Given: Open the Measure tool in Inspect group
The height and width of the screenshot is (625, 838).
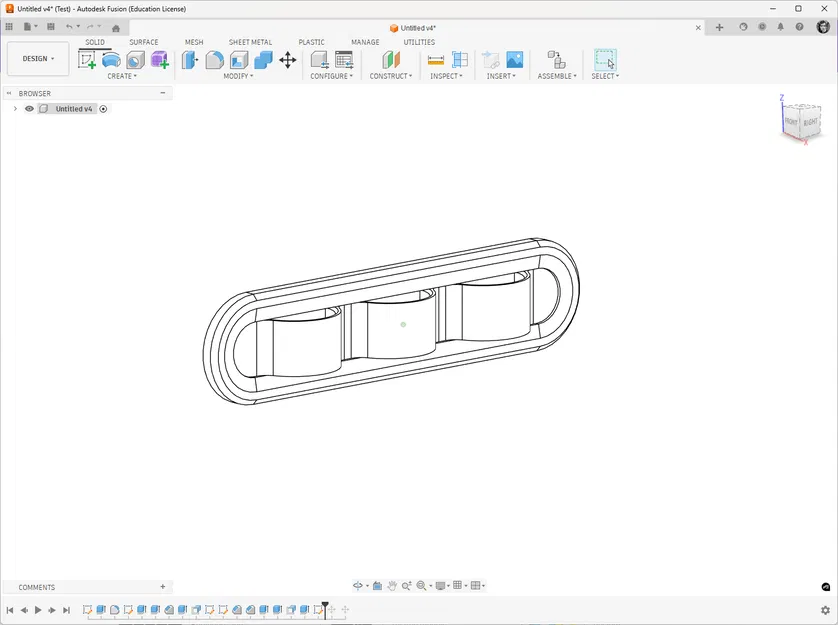Looking at the screenshot, I should point(435,60).
